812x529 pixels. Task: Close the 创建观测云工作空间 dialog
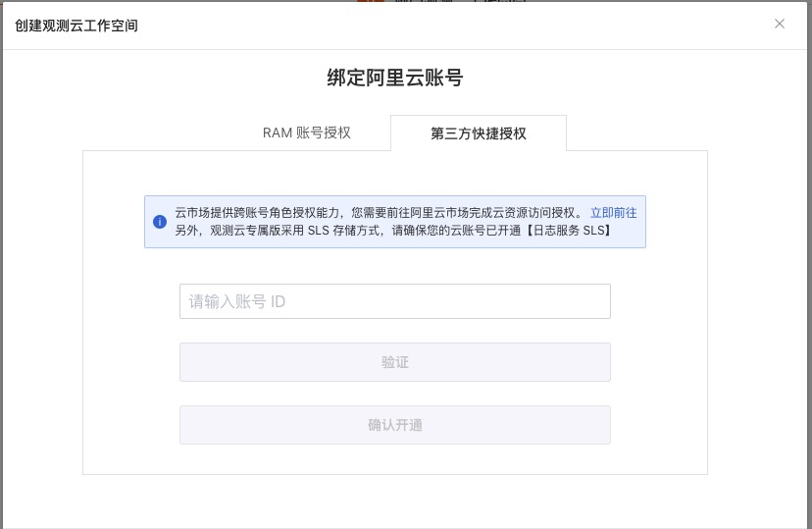point(780,25)
